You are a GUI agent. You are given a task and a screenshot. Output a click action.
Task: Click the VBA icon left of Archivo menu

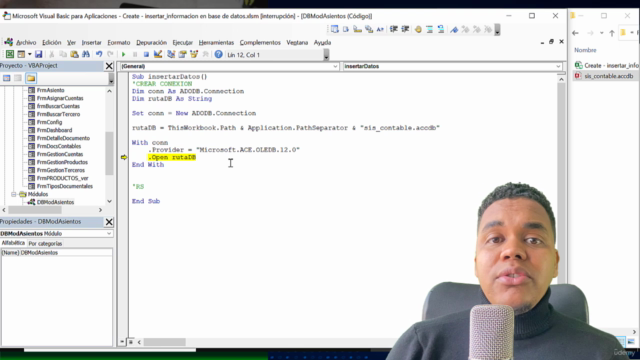[8, 42]
